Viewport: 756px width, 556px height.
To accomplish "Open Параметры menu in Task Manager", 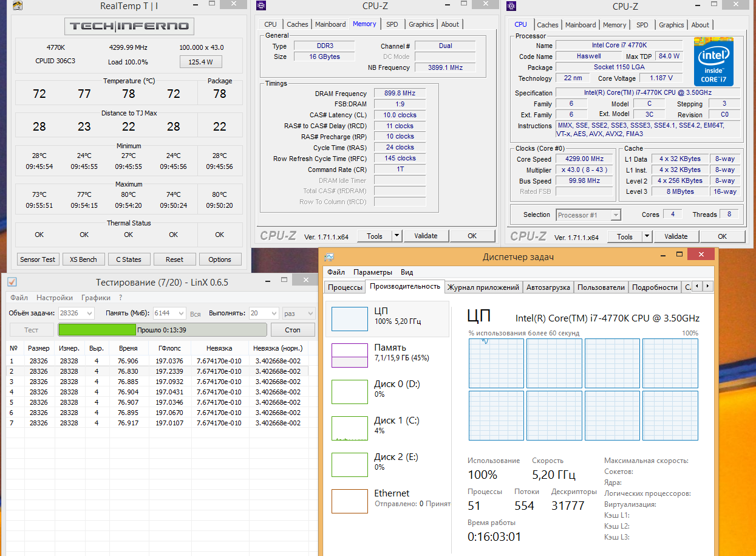I will pos(373,272).
